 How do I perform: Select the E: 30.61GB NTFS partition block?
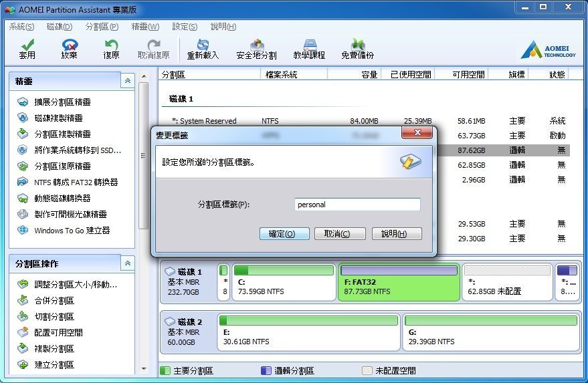pos(309,332)
